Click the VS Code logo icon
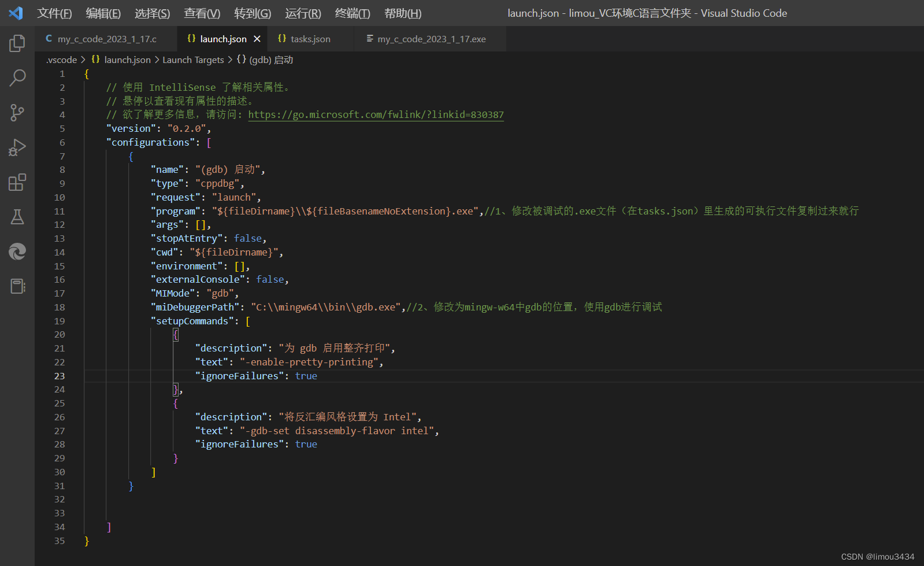 [x=16, y=13]
